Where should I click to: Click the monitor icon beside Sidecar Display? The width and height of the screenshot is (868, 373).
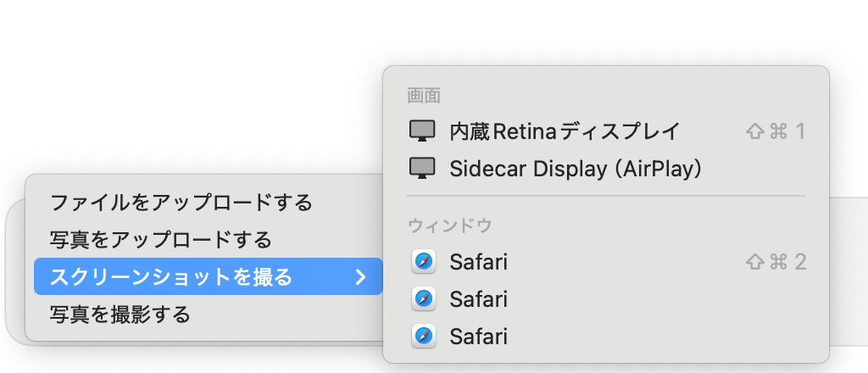pos(421,169)
